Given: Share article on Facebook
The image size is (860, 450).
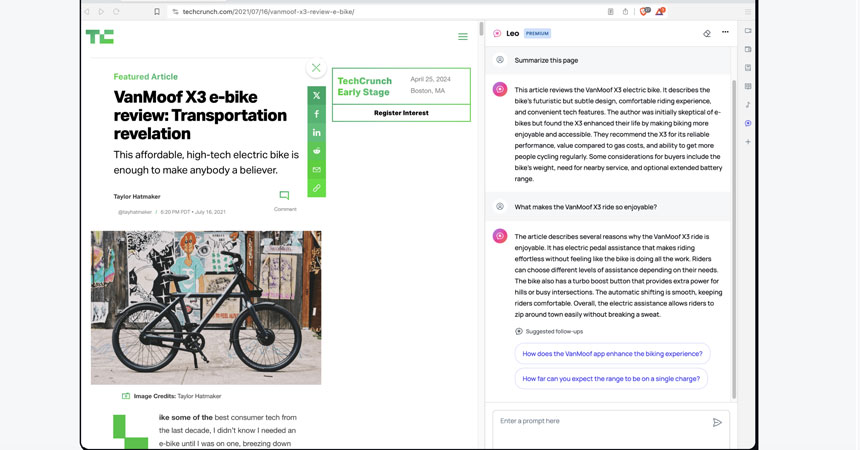Looking at the screenshot, I should click(x=316, y=114).
